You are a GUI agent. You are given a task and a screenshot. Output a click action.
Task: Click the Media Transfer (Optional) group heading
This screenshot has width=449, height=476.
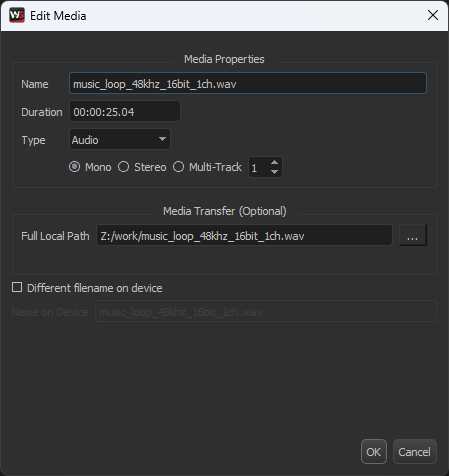coord(225,211)
